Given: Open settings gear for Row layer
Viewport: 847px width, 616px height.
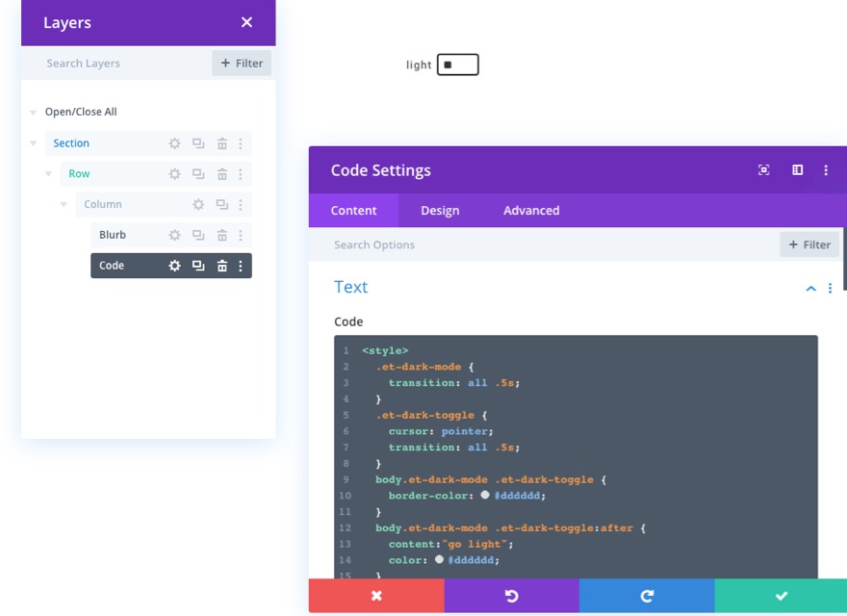Looking at the screenshot, I should pos(174,174).
